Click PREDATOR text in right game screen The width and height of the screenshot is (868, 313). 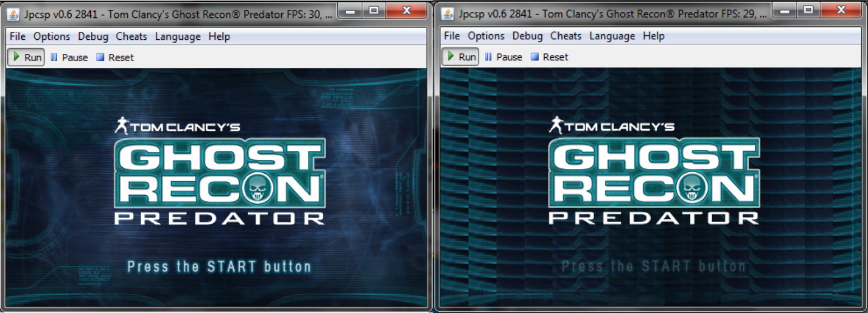coord(654,218)
